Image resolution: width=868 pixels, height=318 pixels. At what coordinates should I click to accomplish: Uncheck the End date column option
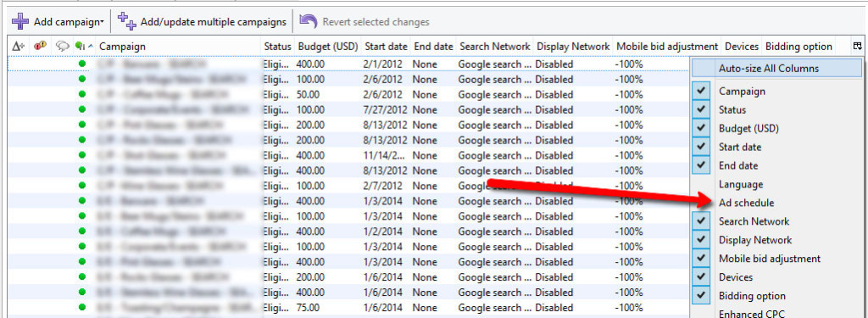point(701,165)
